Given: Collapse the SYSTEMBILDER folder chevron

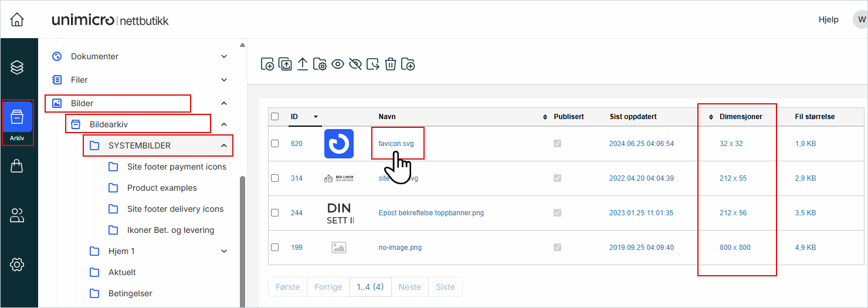Looking at the screenshot, I should (224, 145).
